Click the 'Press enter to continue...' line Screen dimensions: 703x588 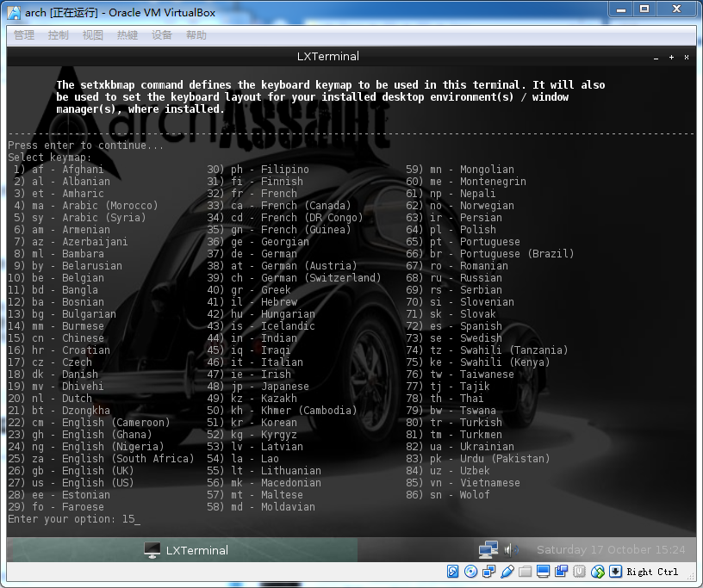pyautogui.click(x=85, y=145)
